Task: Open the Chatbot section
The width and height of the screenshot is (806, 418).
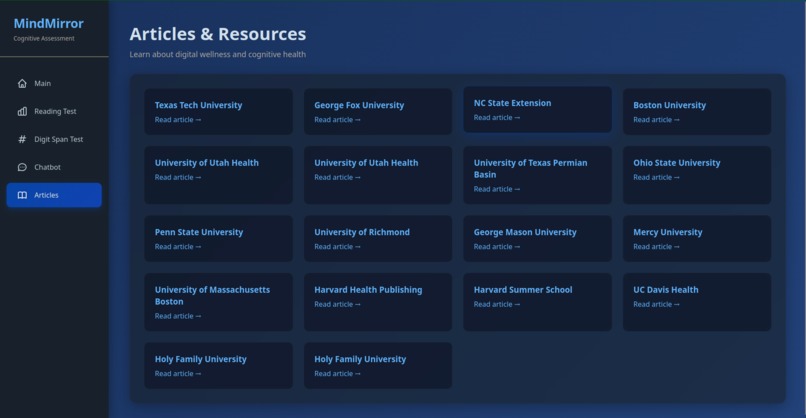Action: pyautogui.click(x=54, y=167)
